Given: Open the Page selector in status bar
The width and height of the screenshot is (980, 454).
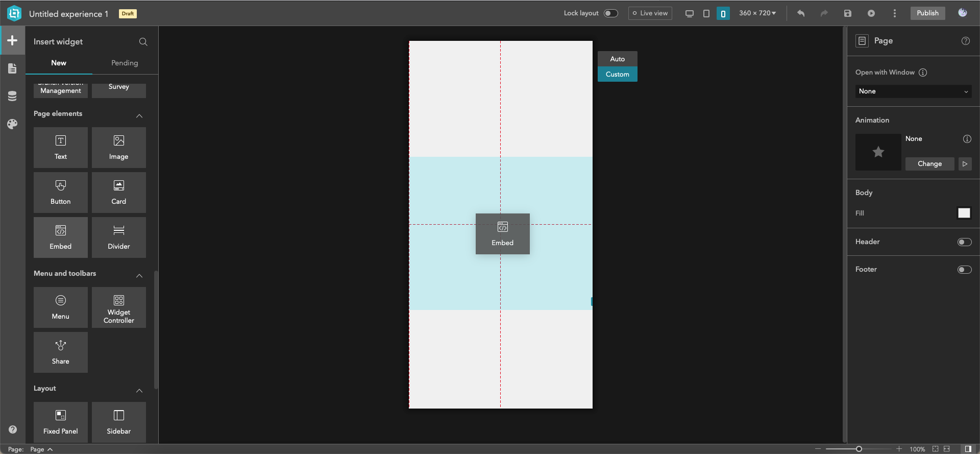Looking at the screenshot, I should tap(41, 449).
